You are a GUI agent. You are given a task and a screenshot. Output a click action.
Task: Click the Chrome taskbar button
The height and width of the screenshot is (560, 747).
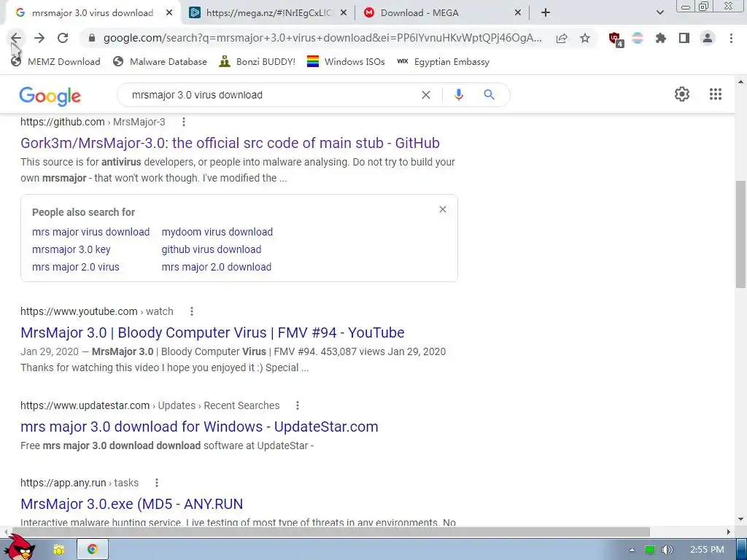click(93, 550)
